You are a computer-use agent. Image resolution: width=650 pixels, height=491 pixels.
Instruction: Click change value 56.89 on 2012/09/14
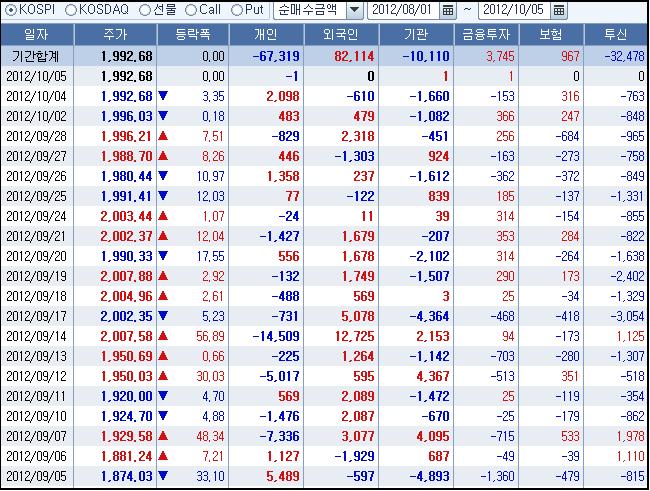tap(210, 336)
